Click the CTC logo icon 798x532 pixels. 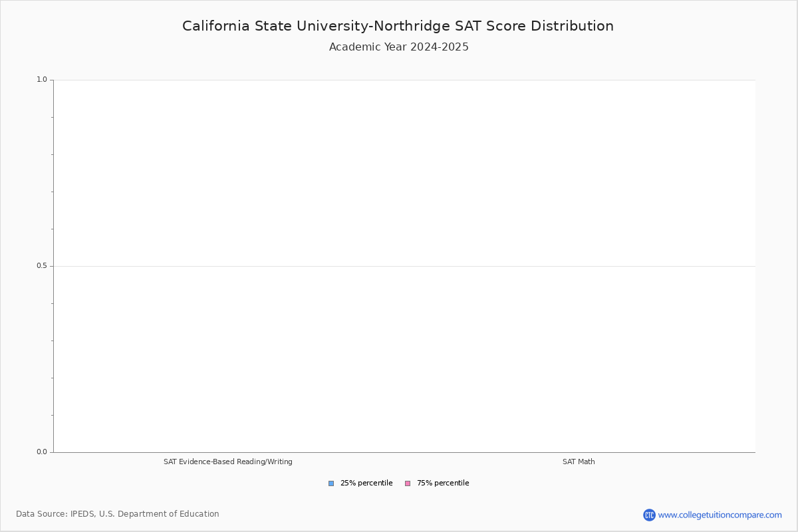click(x=650, y=513)
